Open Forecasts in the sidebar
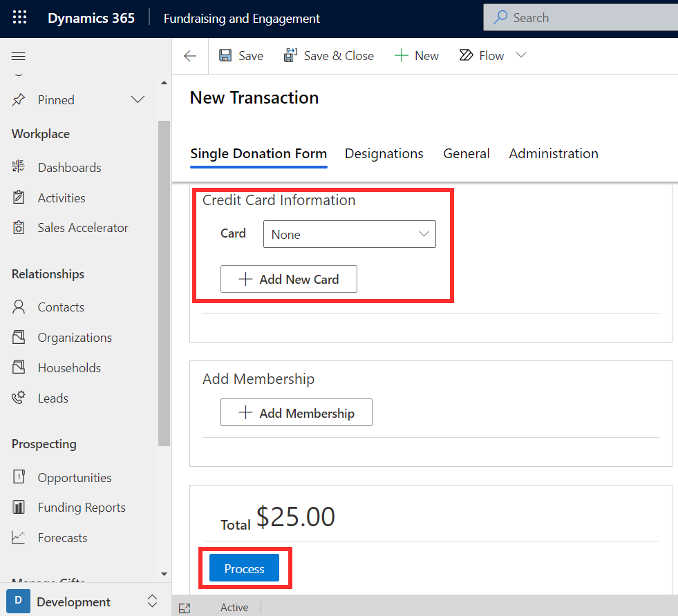Image resolution: width=678 pixels, height=616 pixels. (x=63, y=538)
